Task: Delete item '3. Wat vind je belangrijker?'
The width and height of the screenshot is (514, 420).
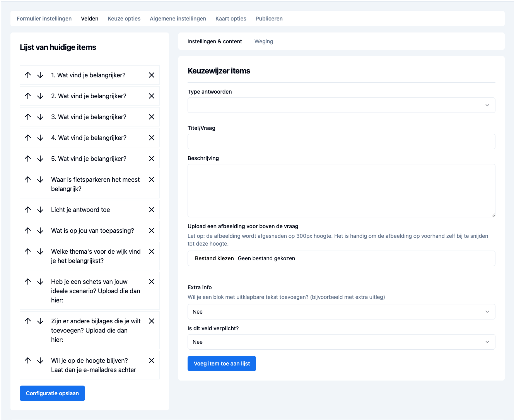Action: pos(152,117)
